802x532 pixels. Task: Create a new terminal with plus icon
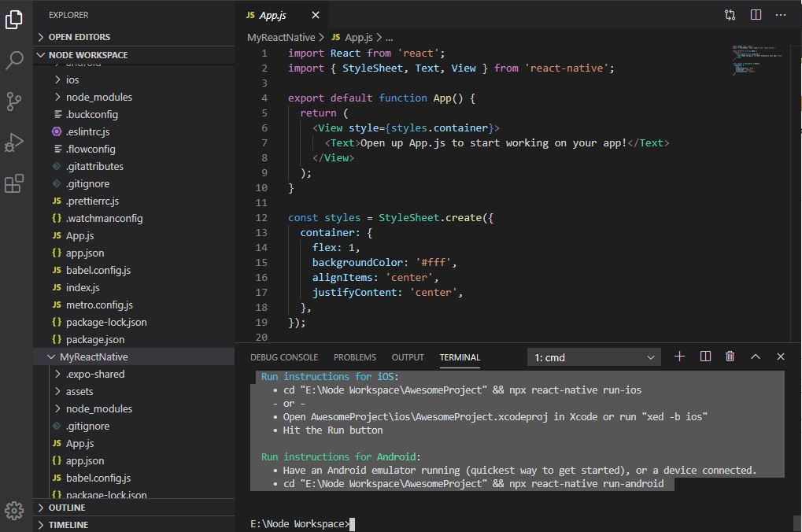[x=679, y=357]
